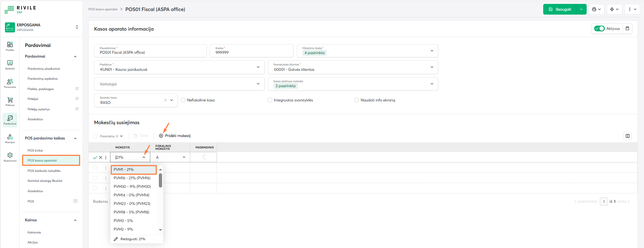The width and height of the screenshot is (644, 248).
Task: Collapse the POS pardavimo taškas section
Action: (75, 138)
